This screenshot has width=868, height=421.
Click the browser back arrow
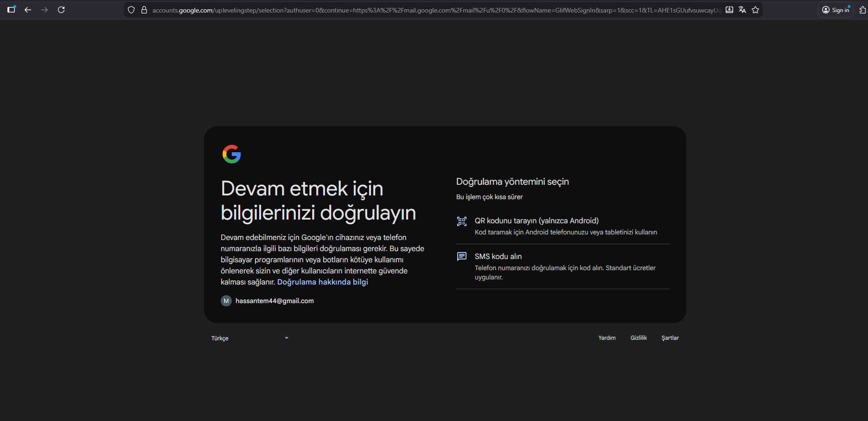(x=28, y=10)
